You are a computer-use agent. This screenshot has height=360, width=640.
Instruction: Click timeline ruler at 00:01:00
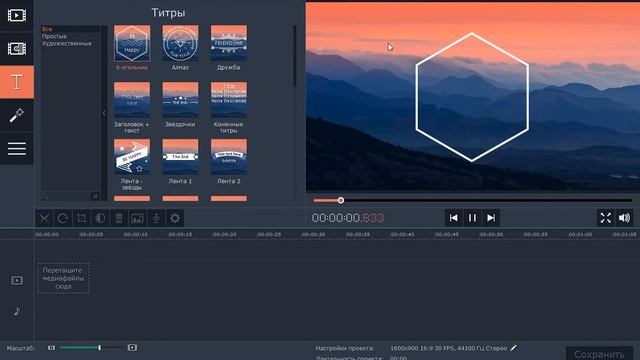pos(580,235)
